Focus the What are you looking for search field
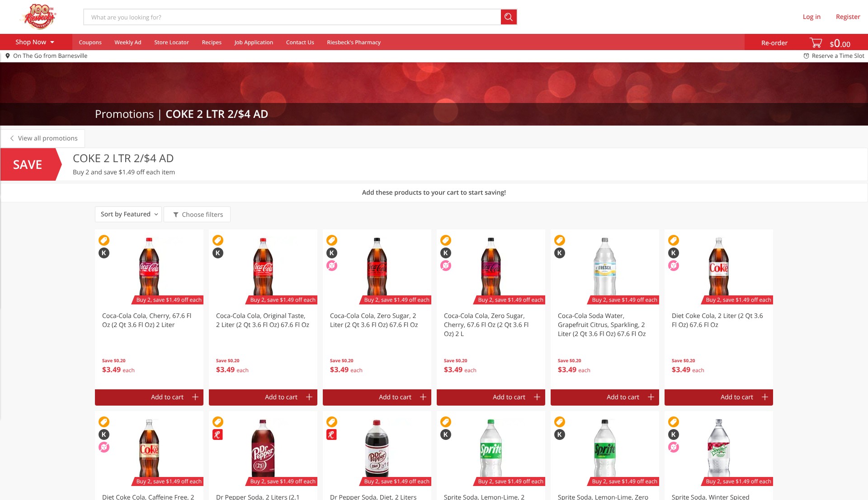Viewport: 868px width, 500px height. [292, 17]
